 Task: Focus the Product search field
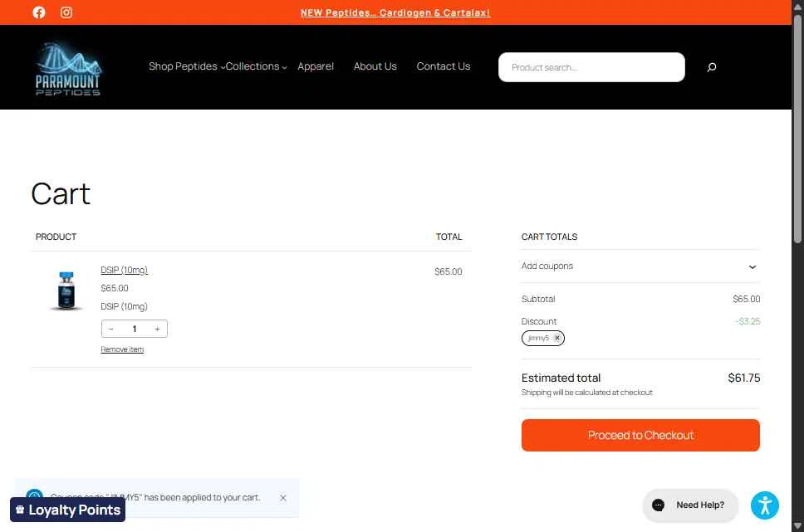coord(591,67)
